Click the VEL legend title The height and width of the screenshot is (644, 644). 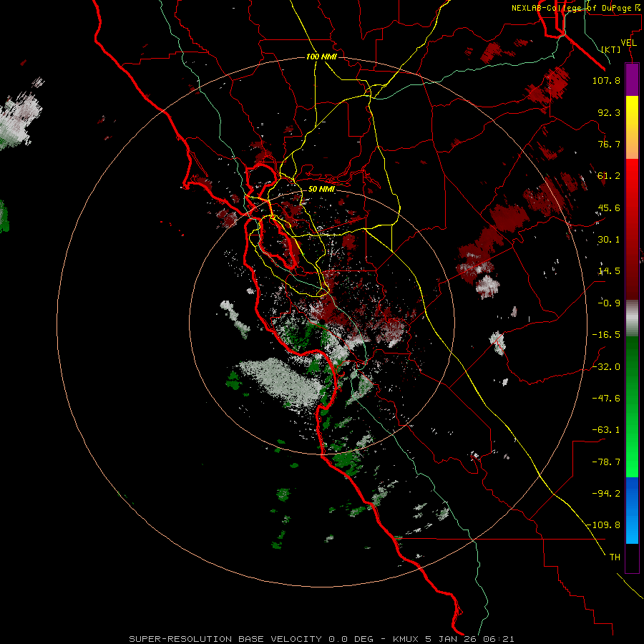click(628, 43)
